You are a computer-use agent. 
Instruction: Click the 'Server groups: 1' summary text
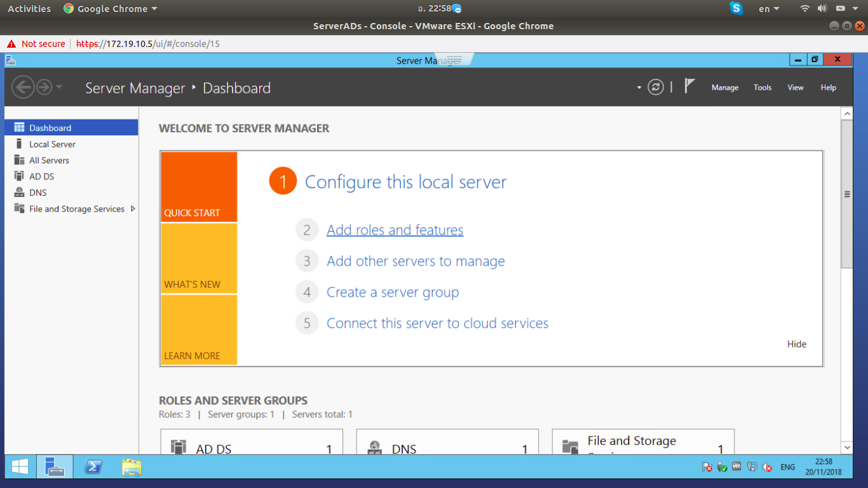[x=241, y=414]
